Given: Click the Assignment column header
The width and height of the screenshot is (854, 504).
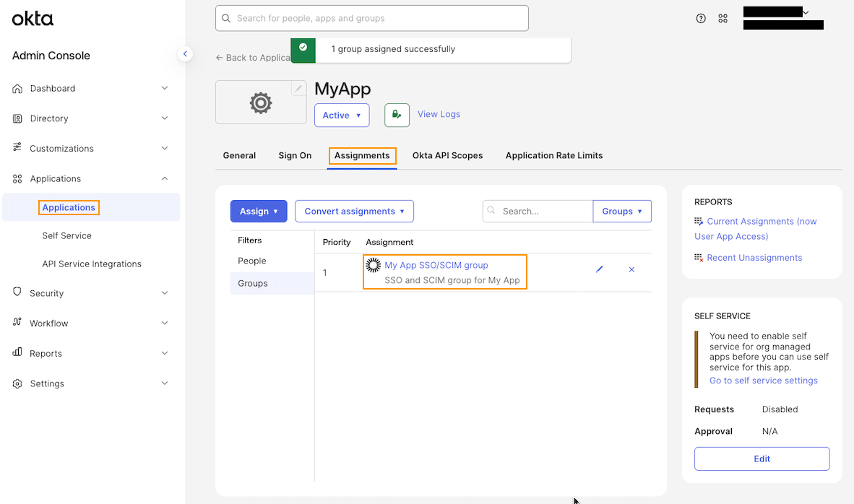Looking at the screenshot, I should coord(389,242).
